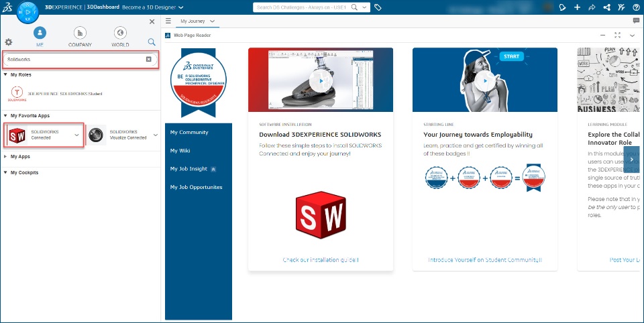
Task: Collapse the My Favorite Apps section
Action: pyautogui.click(x=6, y=116)
